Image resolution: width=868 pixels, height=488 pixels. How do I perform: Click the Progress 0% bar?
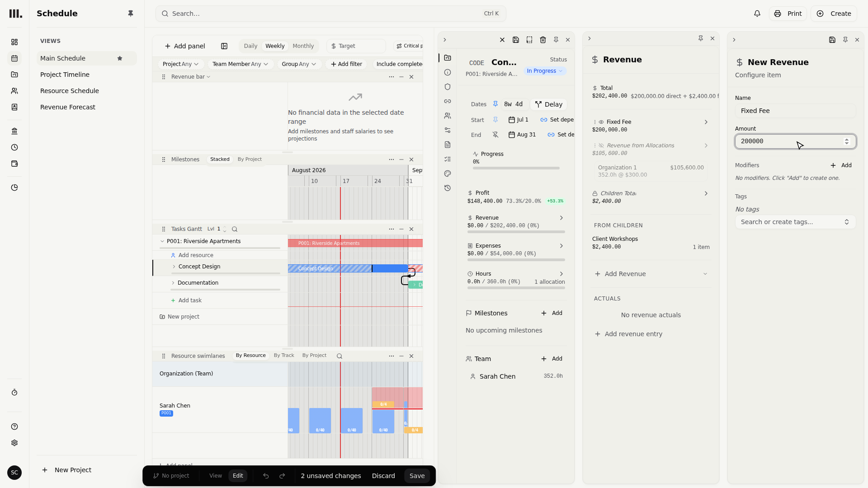(516, 168)
